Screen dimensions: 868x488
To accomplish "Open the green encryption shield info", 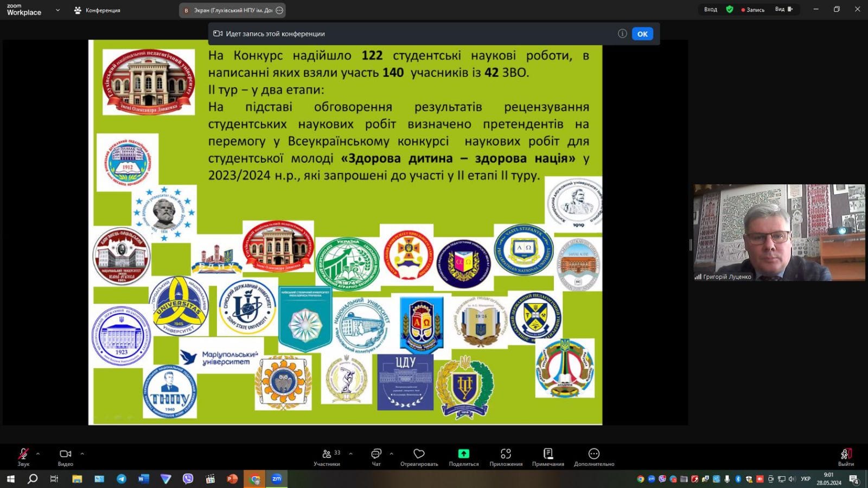I will [730, 9].
